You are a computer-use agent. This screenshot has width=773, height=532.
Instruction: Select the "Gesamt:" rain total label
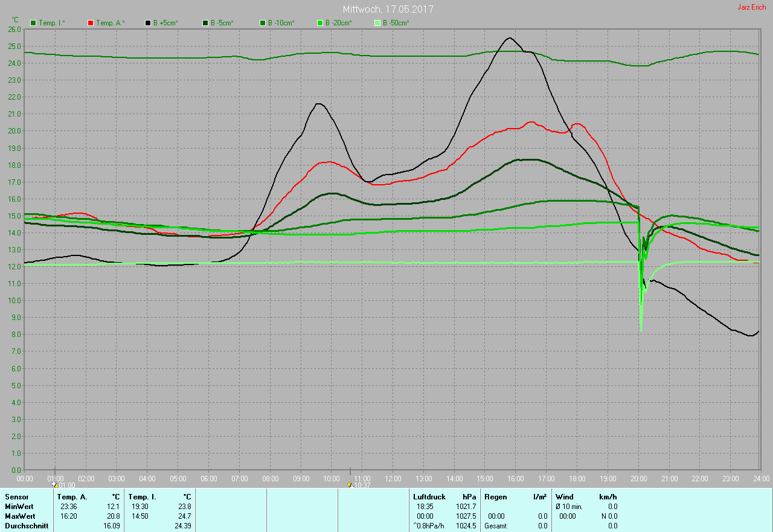pos(496,526)
